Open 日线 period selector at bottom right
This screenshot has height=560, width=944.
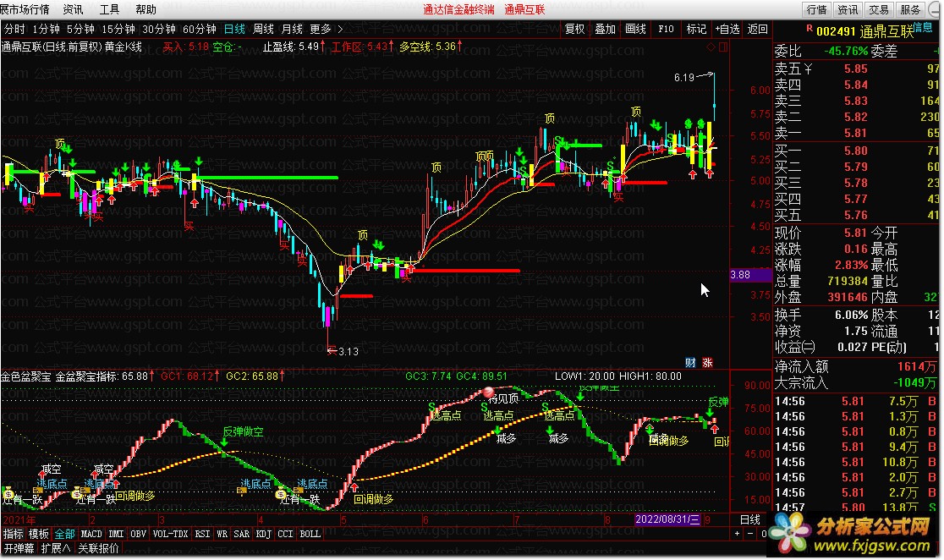(750, 519)
